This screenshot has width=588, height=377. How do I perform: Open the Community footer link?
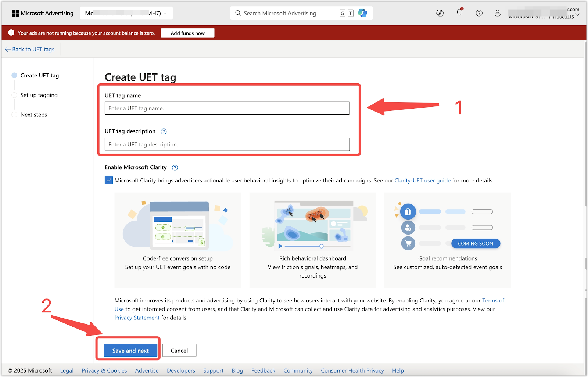[x=298, y=370]
